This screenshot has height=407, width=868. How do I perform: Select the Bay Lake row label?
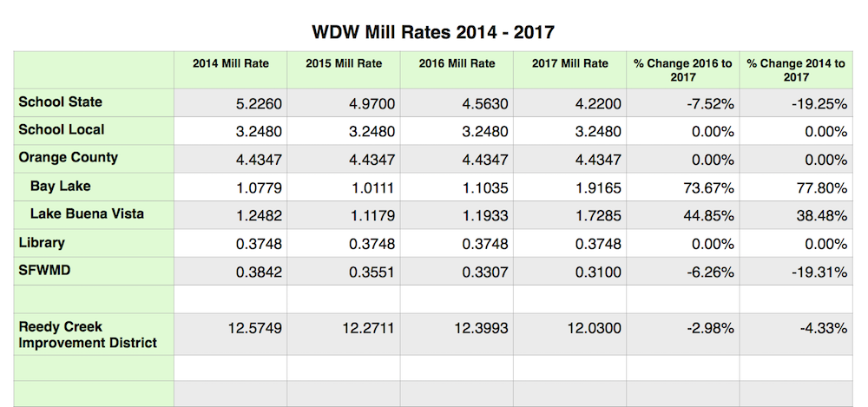click(x=61, y=186)
